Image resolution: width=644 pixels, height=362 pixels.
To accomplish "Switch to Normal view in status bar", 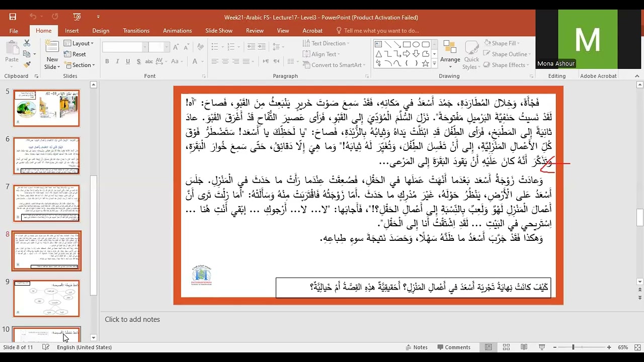I will click(x=488, y=347).
